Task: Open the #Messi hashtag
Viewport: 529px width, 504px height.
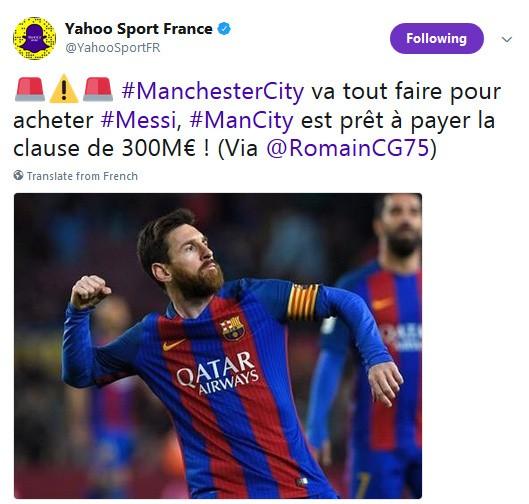Action: (x=138, y=120)
